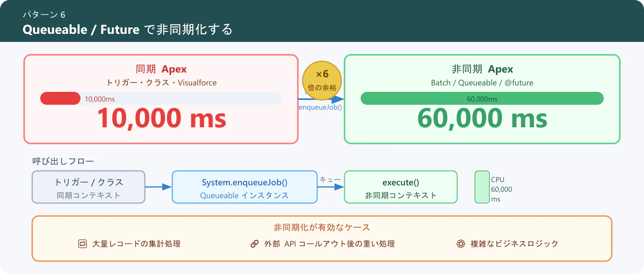Image resolution: width=644 pixels, height=274 pixels.
Task: Click the enqueueJob() arrow between Apex panels
Action: (321, 99)
